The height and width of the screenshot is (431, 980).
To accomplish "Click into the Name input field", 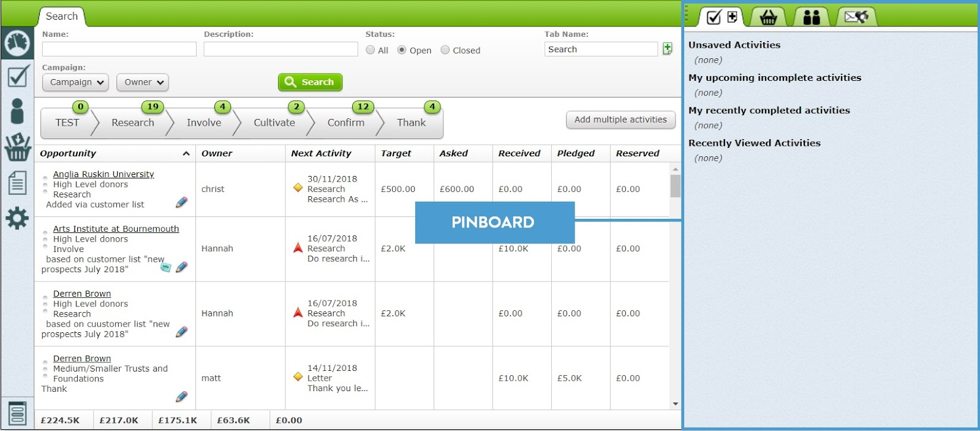I will click(x=119, y=49).
